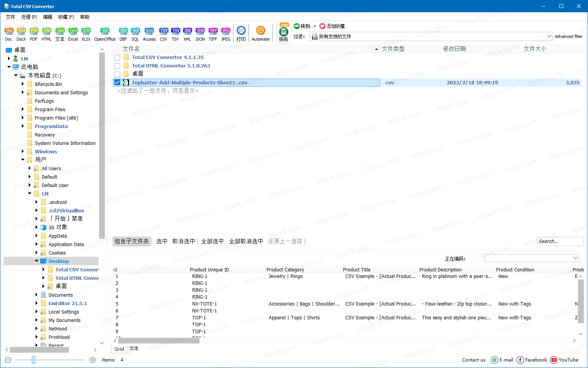Select the TSV format icon
588x368 pixels.
pos(175,34)
